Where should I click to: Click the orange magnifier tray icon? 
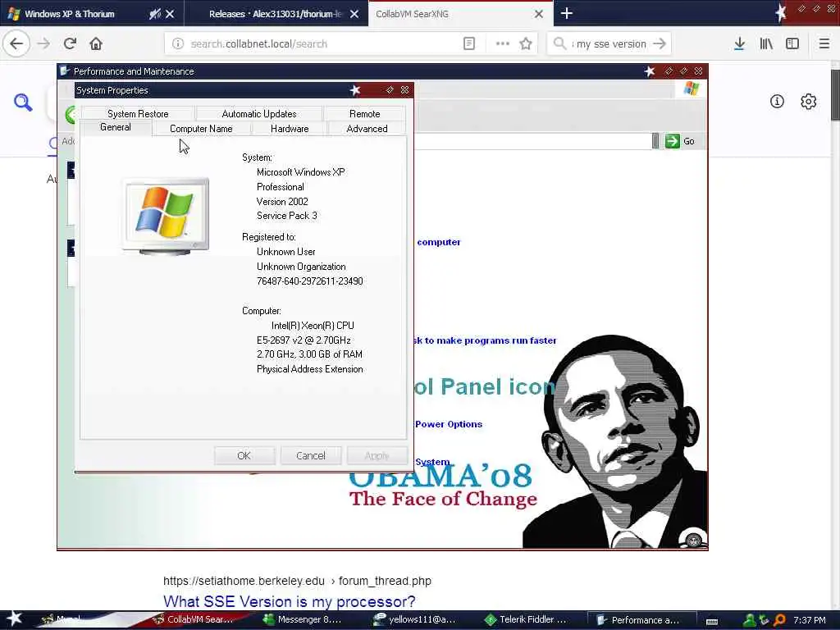tap(779, 620)
